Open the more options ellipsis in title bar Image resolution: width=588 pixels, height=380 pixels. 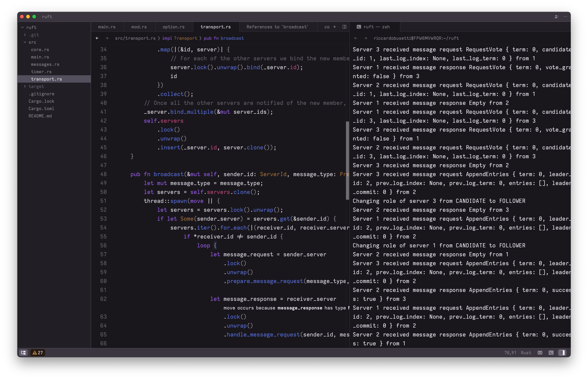coord(565,17)
